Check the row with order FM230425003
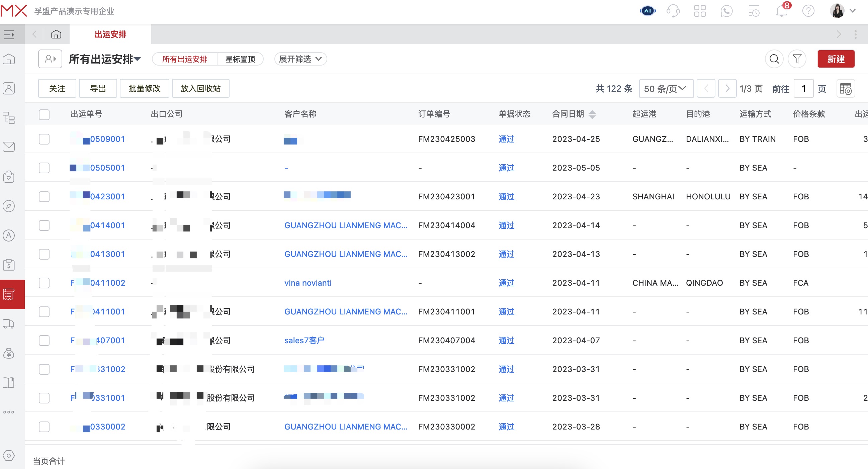 pyautogui.click(x=44, y=139)
